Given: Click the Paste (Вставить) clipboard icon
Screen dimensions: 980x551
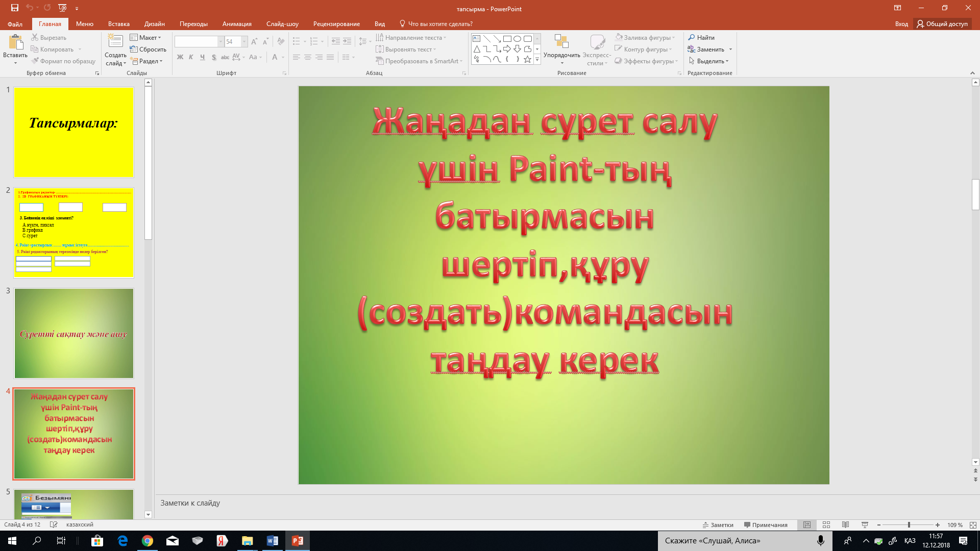Looking at the screenshot, I should (15, 43).
